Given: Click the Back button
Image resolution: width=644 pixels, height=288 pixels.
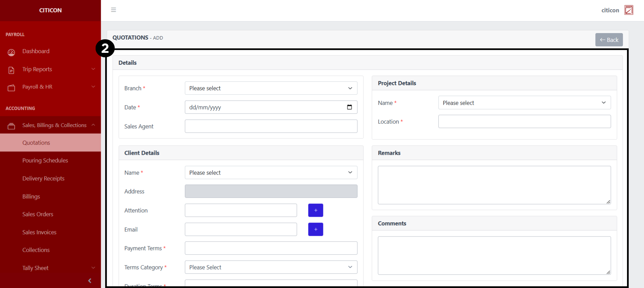Looking at the screenshot, I should point(609,40).
